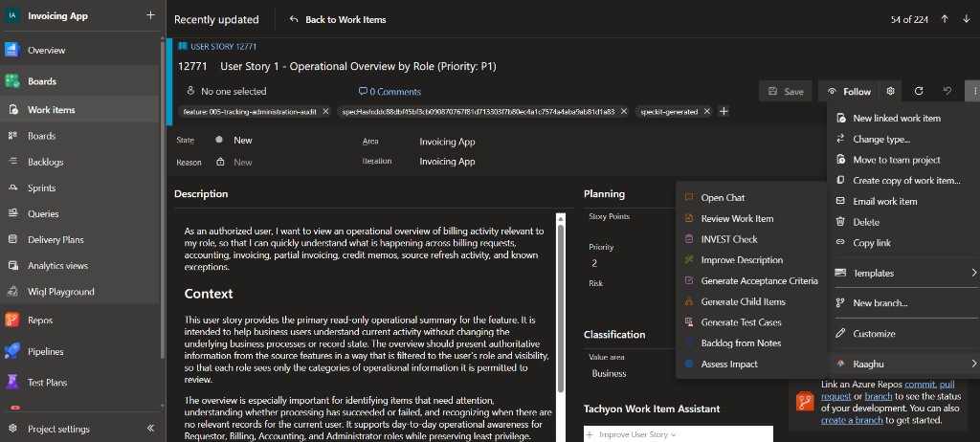The width and height of the screenshot is (980, 442).
Task: Expand the Templates submenu
Action: [903, 274]
